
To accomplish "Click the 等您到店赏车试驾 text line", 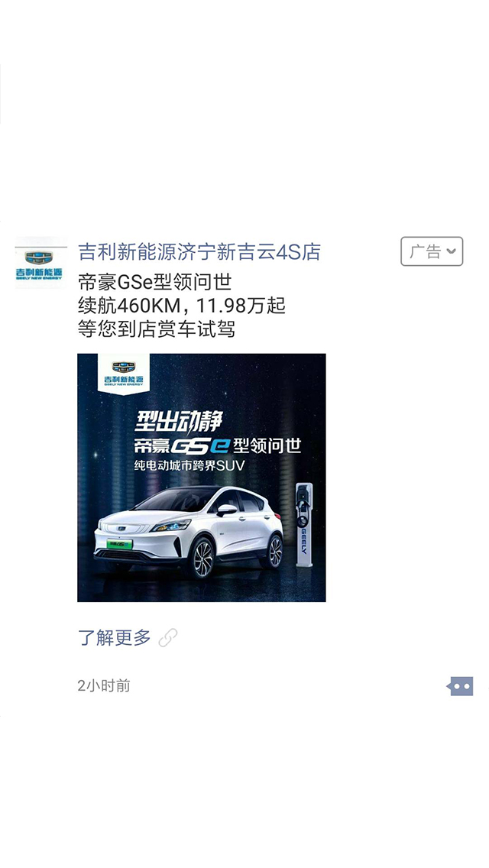I will pyautogui.click(x=156, y=329).
